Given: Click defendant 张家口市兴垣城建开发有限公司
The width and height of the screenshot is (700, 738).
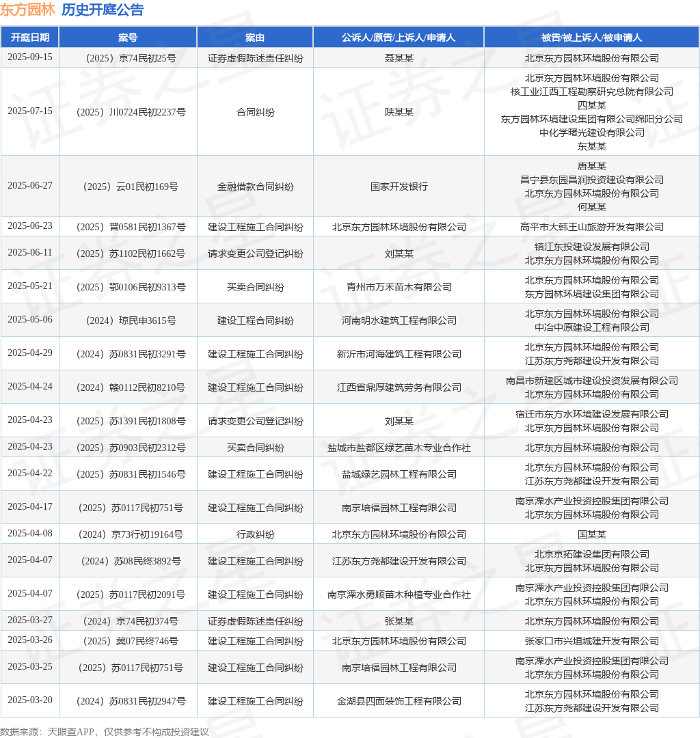Looking at the screenshot, I should tap(592, 641).
